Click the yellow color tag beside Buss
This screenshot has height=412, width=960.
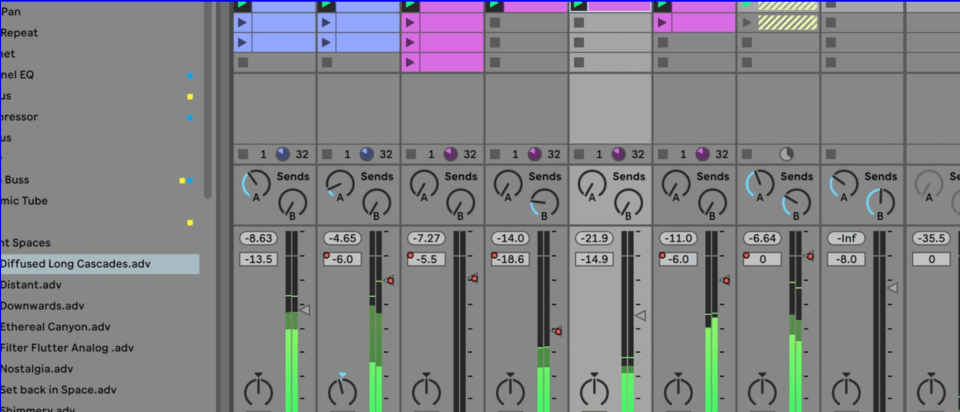pyautogui.click(x=182, y=181)
